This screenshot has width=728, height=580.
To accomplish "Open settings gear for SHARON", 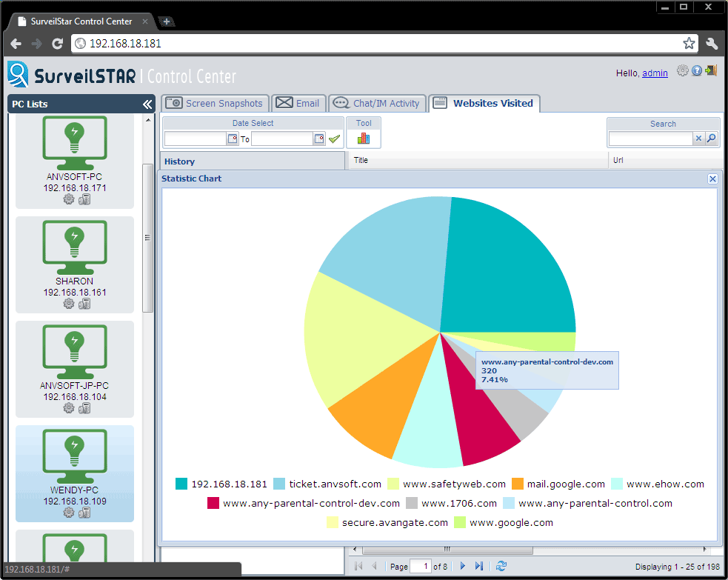I will (x=69, y=304).
